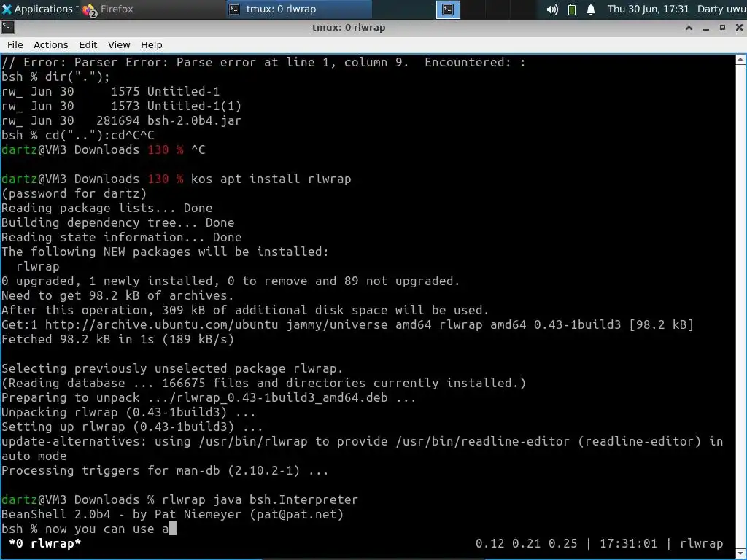Roll up the window with the caret button
This screenshot has width=747, height=560.
689,28
